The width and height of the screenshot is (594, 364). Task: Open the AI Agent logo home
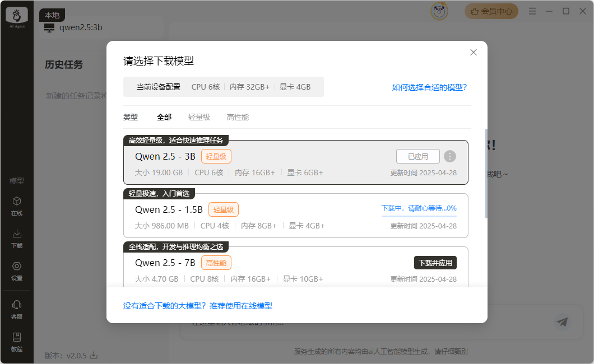(17, 17)
